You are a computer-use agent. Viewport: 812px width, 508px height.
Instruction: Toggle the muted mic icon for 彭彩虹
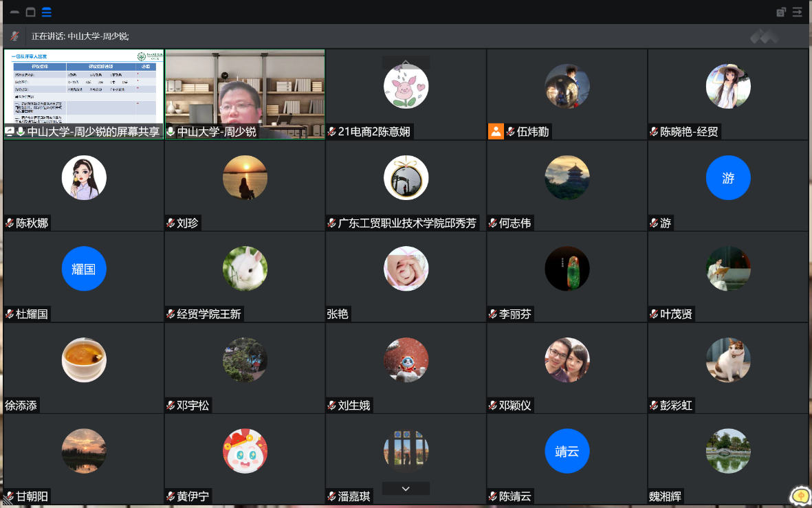pyautogui.click(x=654, y=406)
